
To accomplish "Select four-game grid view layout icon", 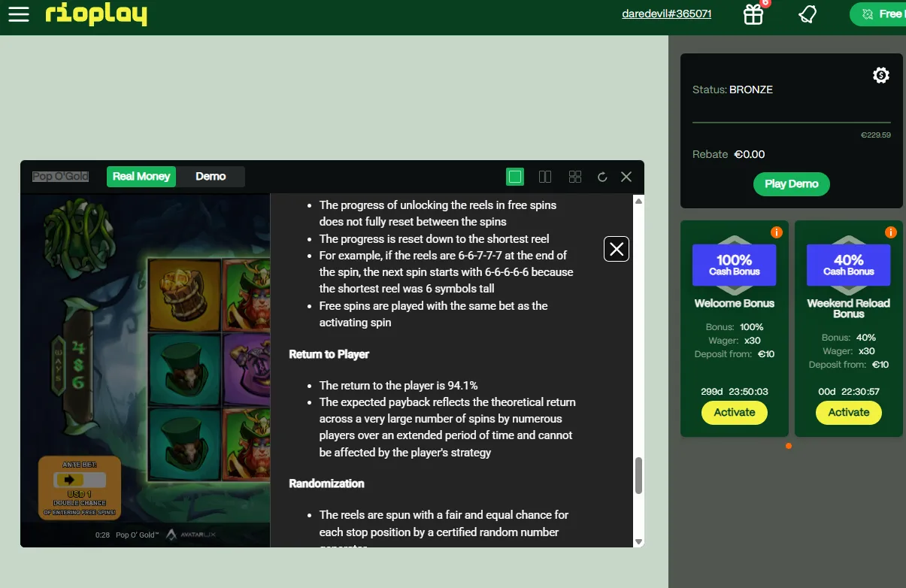I will [575, 177].
